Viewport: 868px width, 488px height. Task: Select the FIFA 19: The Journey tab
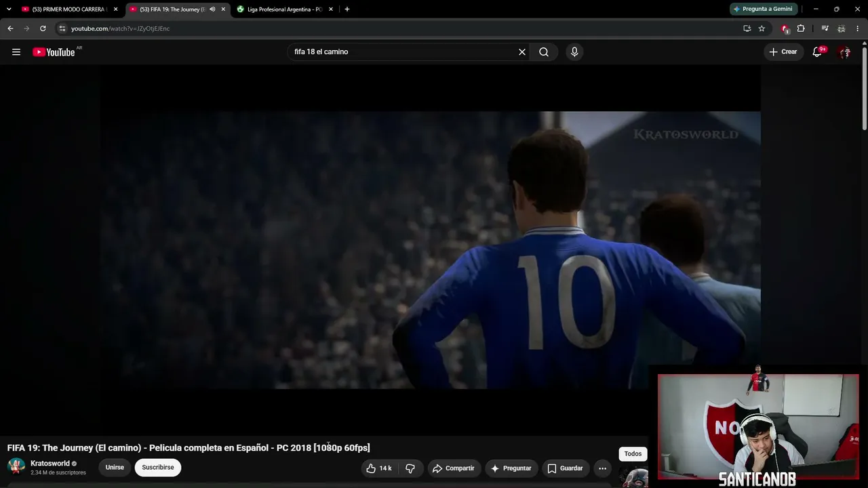click(x=169, y=9)
